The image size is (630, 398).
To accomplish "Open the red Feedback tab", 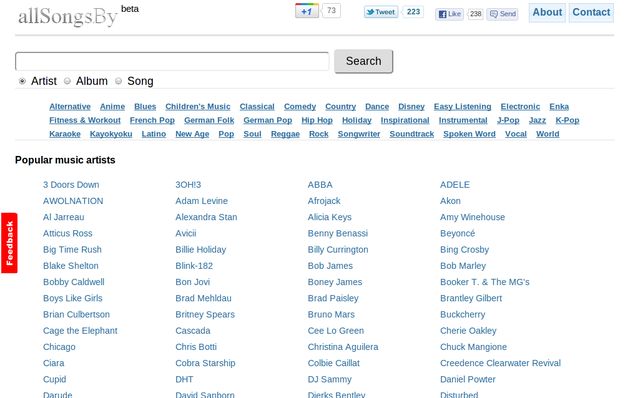I will coord(9,243).
